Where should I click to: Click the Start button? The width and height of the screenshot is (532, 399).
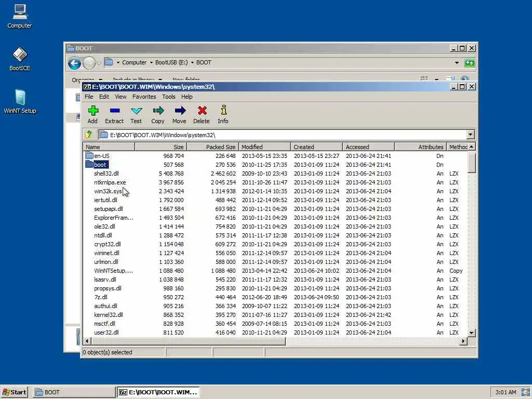click(x=14, y=392)
